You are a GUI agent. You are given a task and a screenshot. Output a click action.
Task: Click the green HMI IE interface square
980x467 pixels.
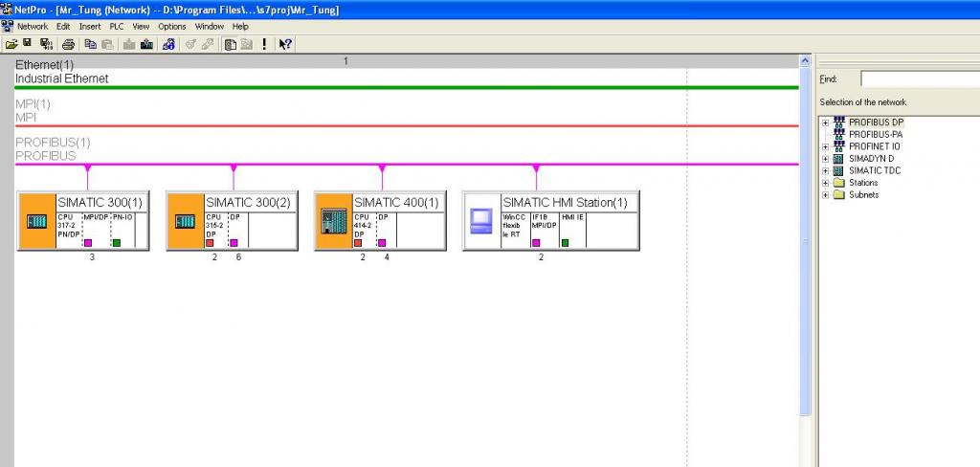[x=565, y=242]
